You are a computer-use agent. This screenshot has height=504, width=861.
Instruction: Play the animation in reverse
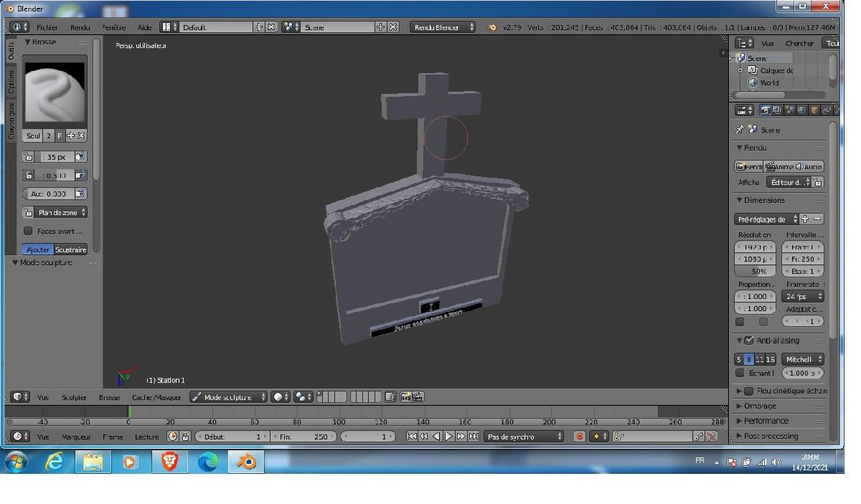coord(436,436)
